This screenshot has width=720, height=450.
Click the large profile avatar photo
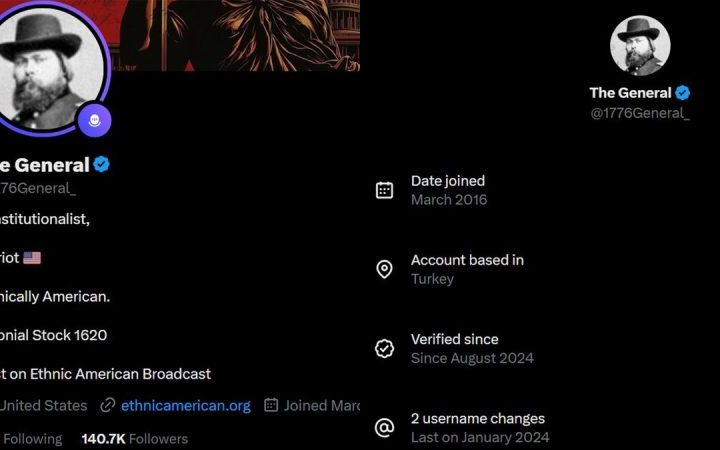(49, 68)
